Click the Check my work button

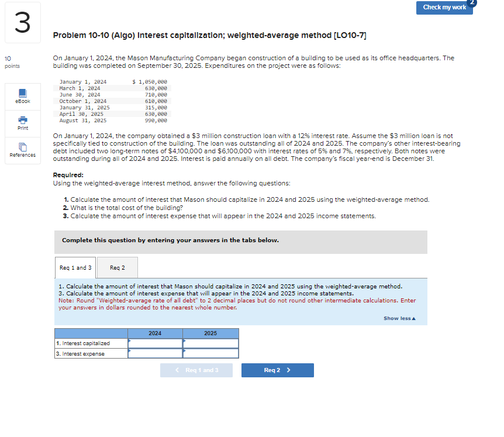(x=444, y=8)
